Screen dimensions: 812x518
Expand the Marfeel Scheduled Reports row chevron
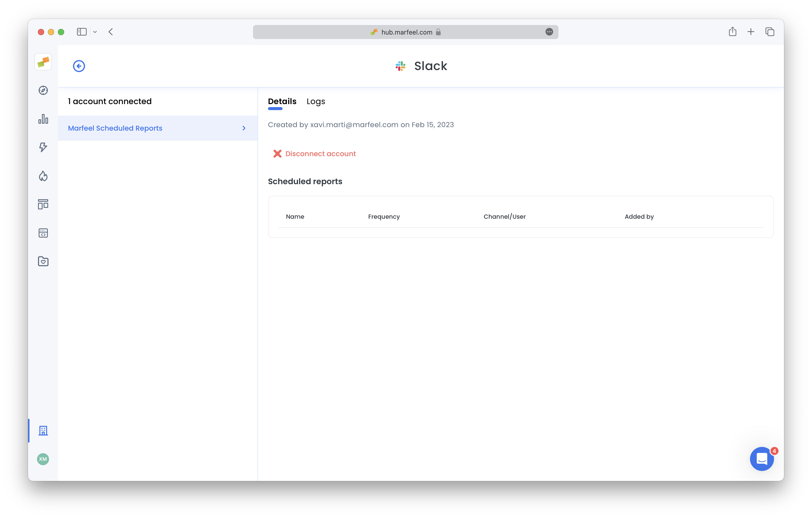(x=244, y=128)
